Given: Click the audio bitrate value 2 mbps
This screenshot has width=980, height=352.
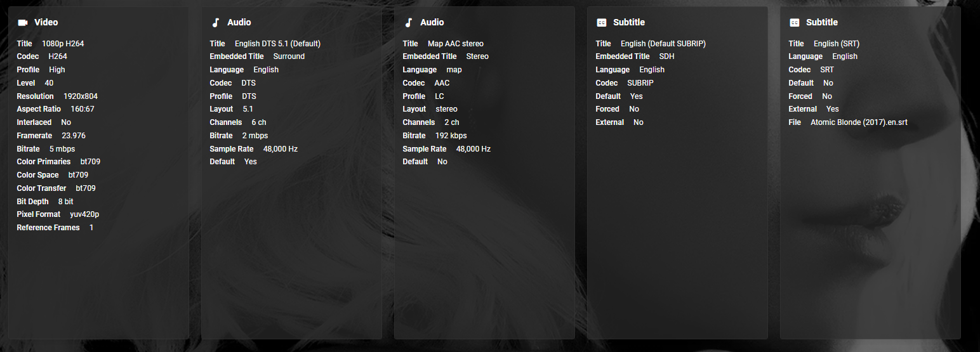Looking at the screenshot, I should (255, 136).
